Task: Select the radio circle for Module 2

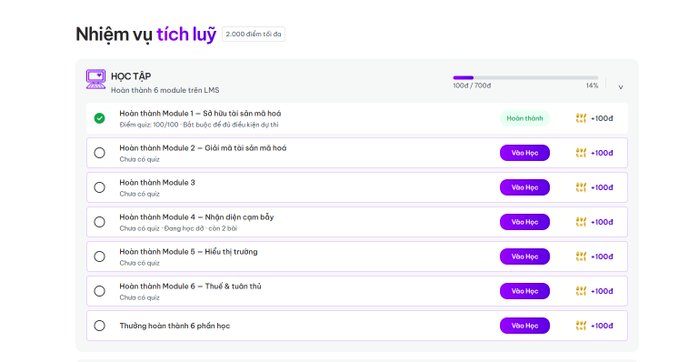Action: click(100, 153)
